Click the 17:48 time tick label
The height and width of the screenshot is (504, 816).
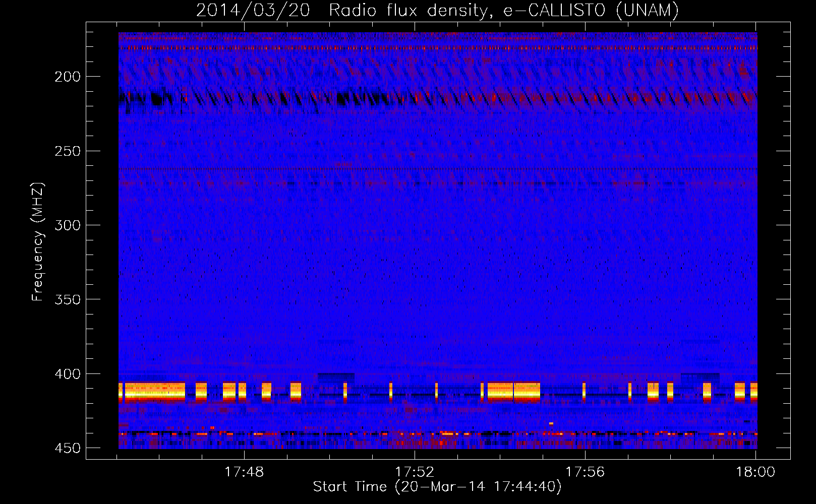point(244,472)
